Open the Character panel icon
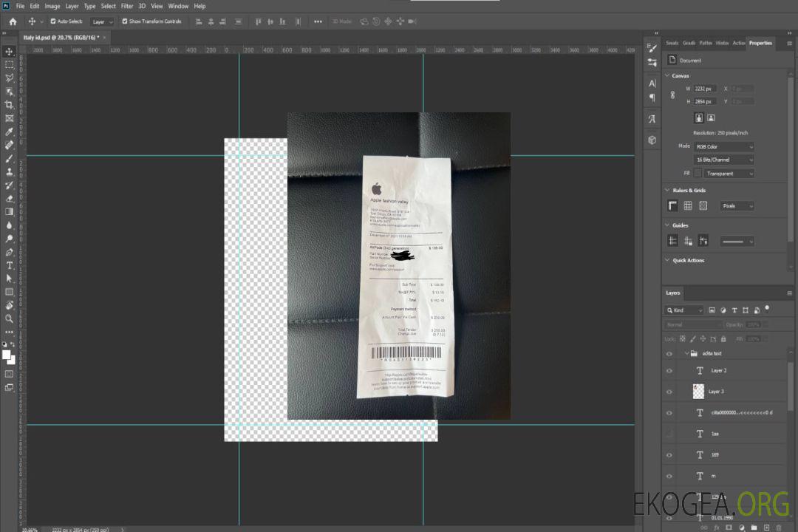The height and width of the screenshot is (532, 798). click(x=652, y=83)
